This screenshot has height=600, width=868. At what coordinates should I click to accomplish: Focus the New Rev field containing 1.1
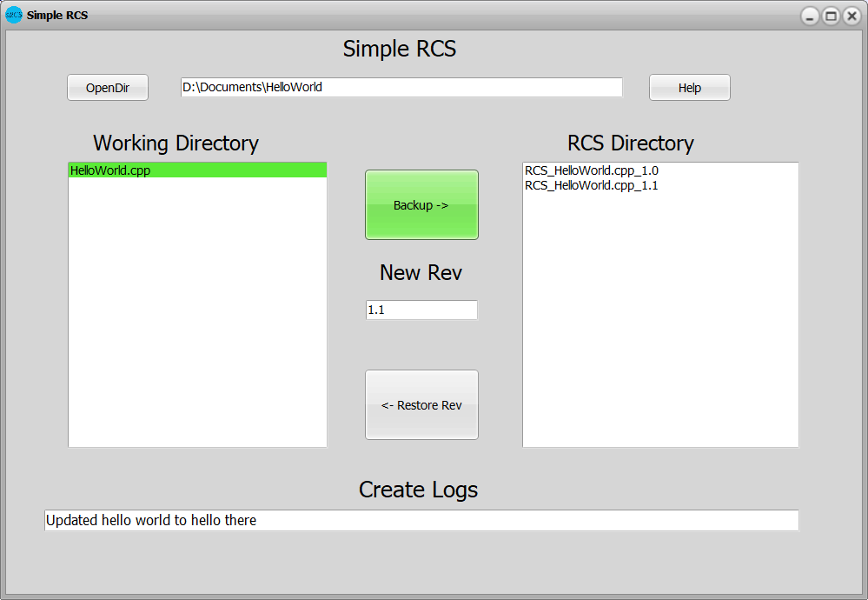tap(421, 310)
